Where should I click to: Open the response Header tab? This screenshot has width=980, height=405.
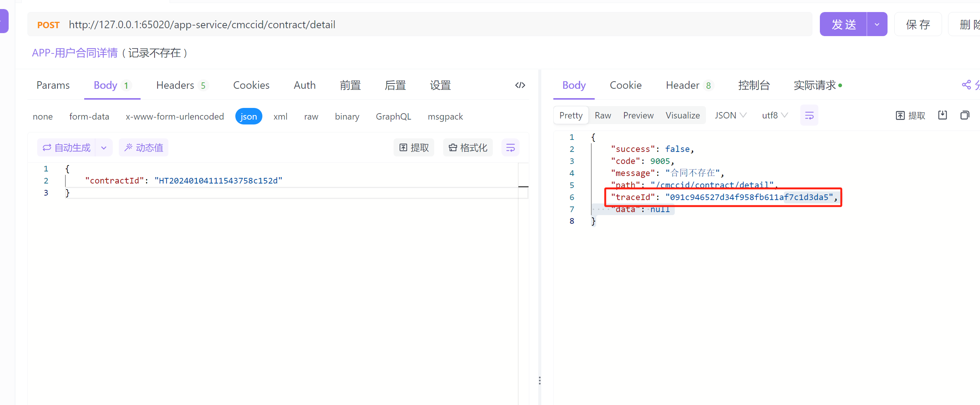(689, 85)
